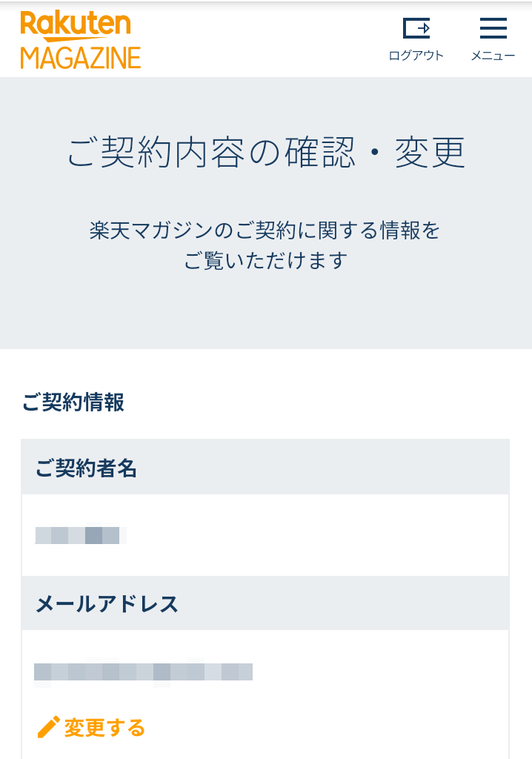Image resolution: width=532 pixels, height=759 pixels.
Task: Click the メニュー label text
Action: click(x=493, y=56)
